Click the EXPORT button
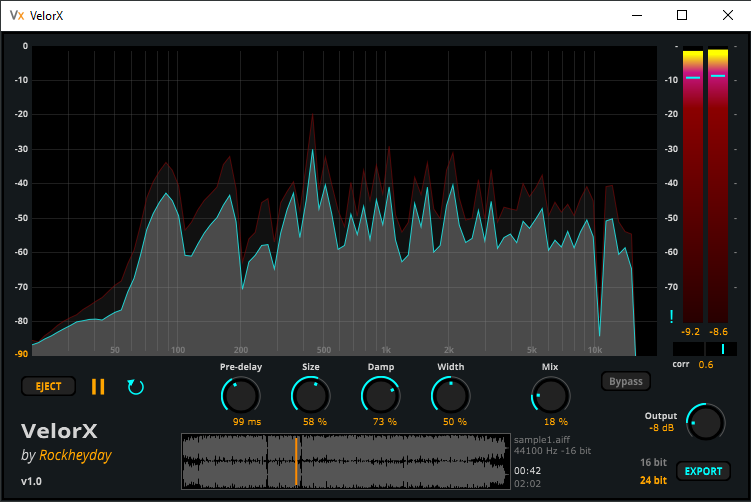 point(702,471)
